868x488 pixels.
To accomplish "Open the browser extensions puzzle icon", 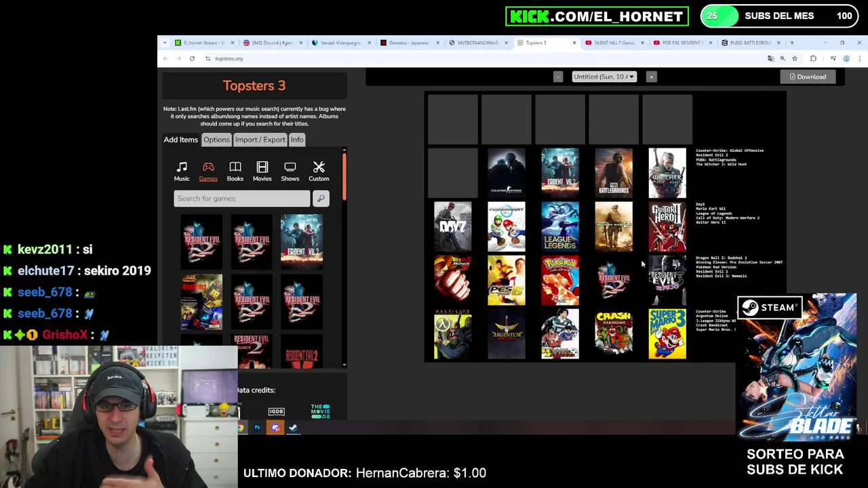I will tap(813, 59).
